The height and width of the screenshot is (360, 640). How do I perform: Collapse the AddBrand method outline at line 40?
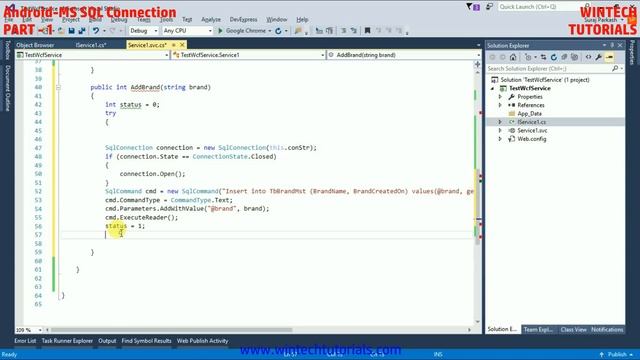tap(58, 87)
